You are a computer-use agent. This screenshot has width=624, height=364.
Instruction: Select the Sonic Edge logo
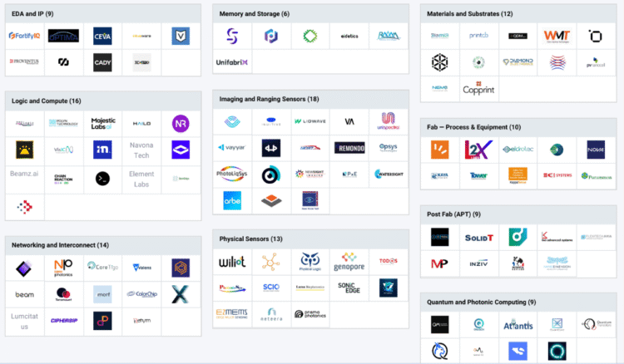[x=349, y=288]
